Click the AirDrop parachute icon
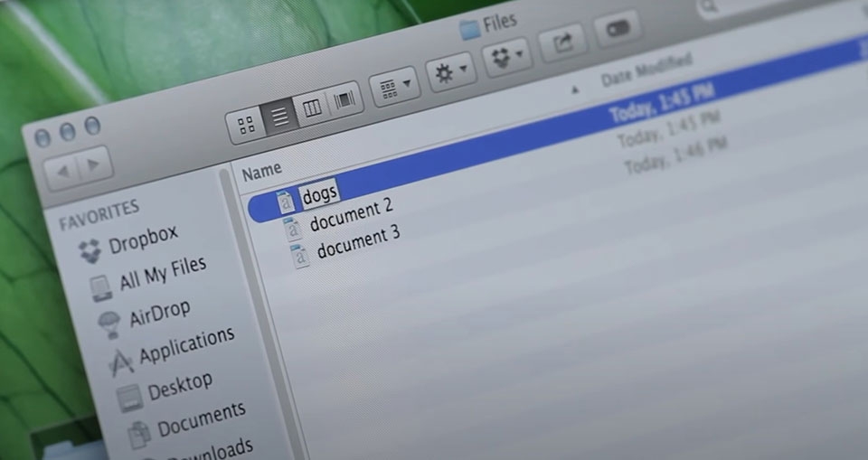 [x=109, y=324]
